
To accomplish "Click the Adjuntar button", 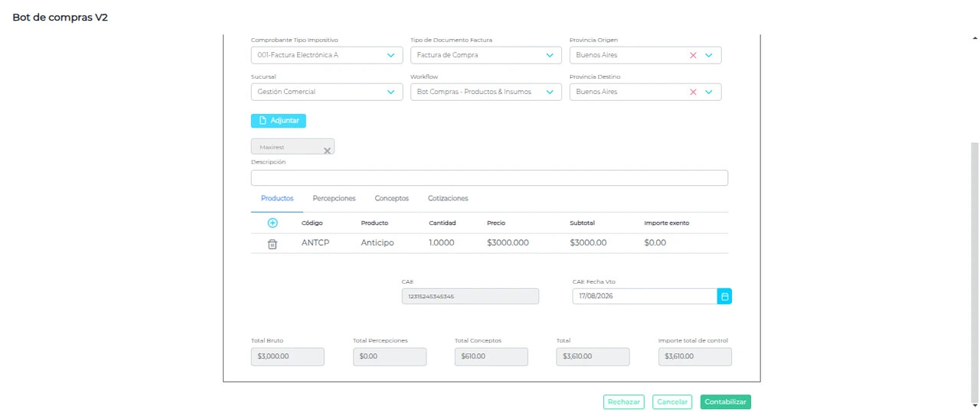I will [279, 120].
